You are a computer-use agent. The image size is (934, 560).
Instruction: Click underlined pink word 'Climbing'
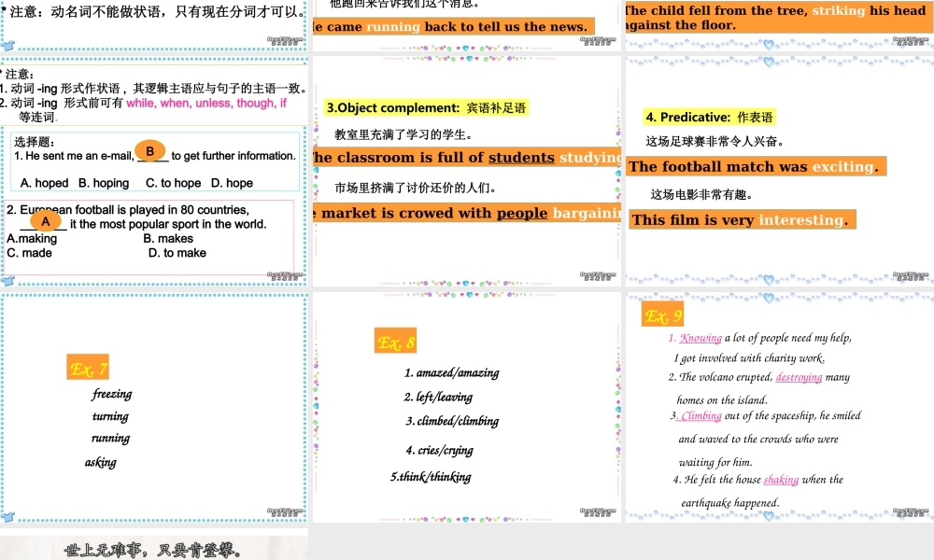point(700,416)
